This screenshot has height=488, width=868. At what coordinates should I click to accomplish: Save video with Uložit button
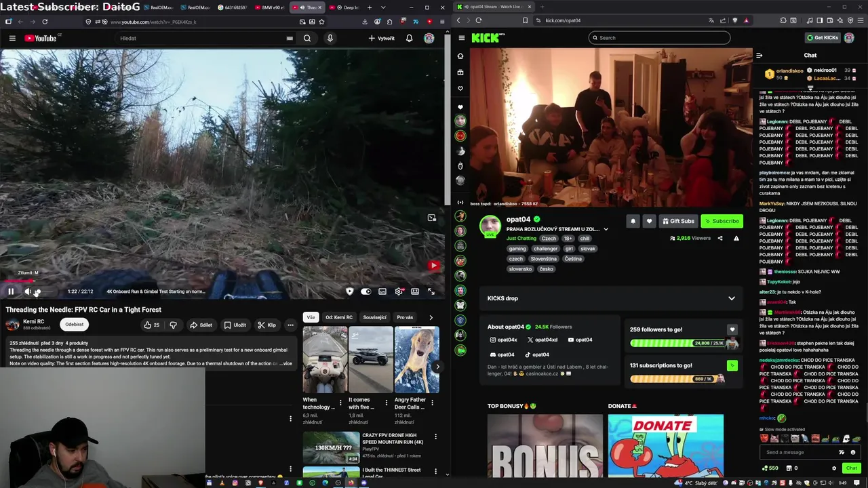coord(235,325)
